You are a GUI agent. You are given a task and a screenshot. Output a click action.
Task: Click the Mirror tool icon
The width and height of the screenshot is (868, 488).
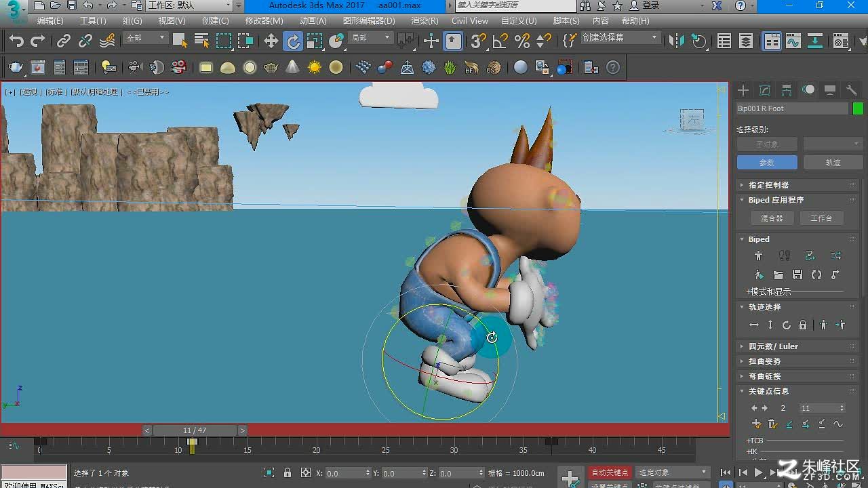tap(677, 41)
